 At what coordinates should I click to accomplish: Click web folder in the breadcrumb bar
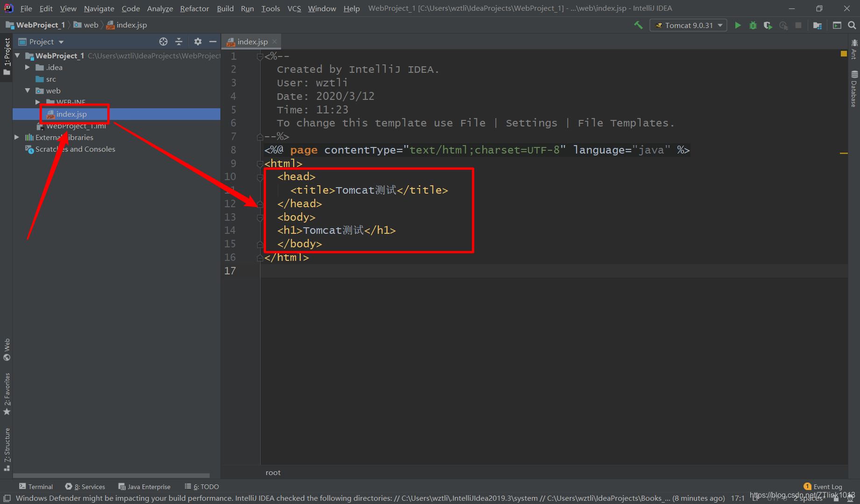(x=86, y=25)
